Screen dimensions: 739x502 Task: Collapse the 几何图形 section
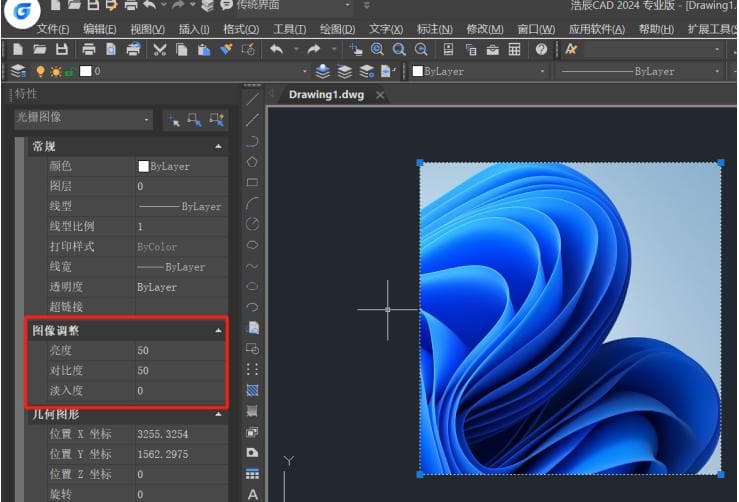218,414
